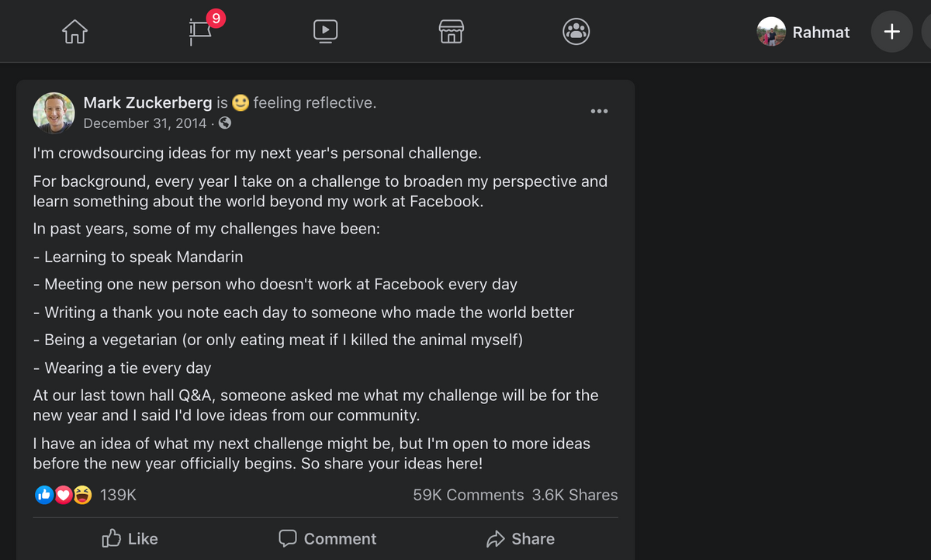Open the Groups icon
Image resolution: width=931 pixels, height=560 pixels.
pos(576,32)
